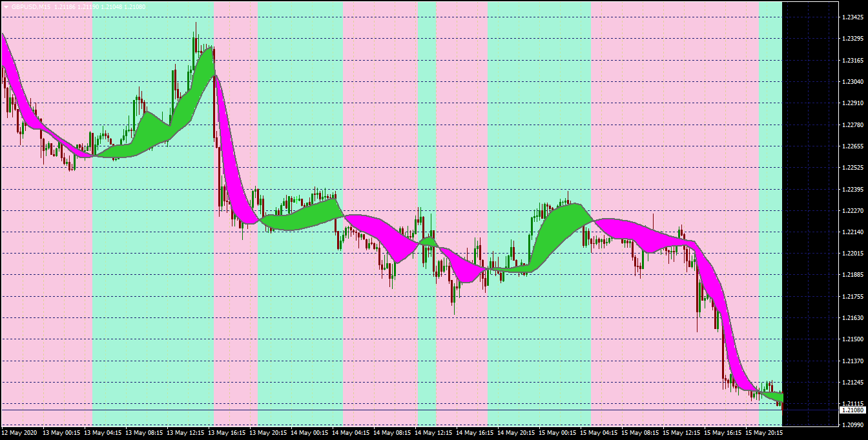Click price scale value 1.22780
Screen dimensions: 868x440
(853, 125)
